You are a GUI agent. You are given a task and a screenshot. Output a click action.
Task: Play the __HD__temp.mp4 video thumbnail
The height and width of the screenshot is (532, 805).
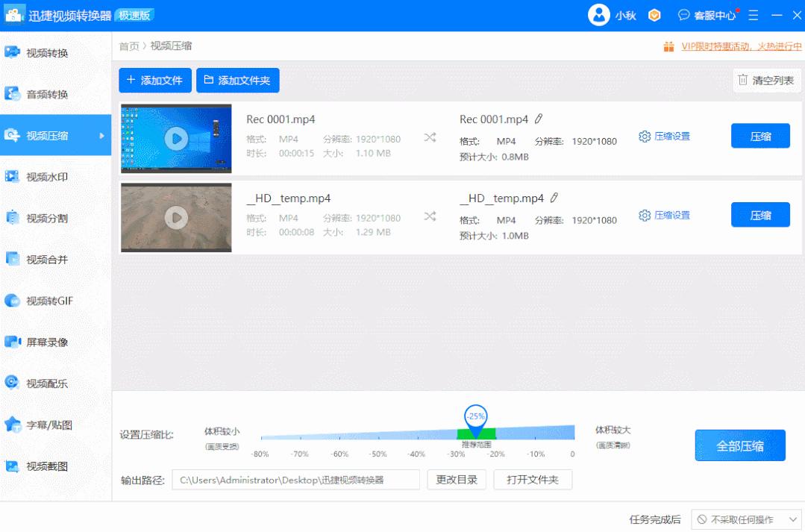(176, 218)
